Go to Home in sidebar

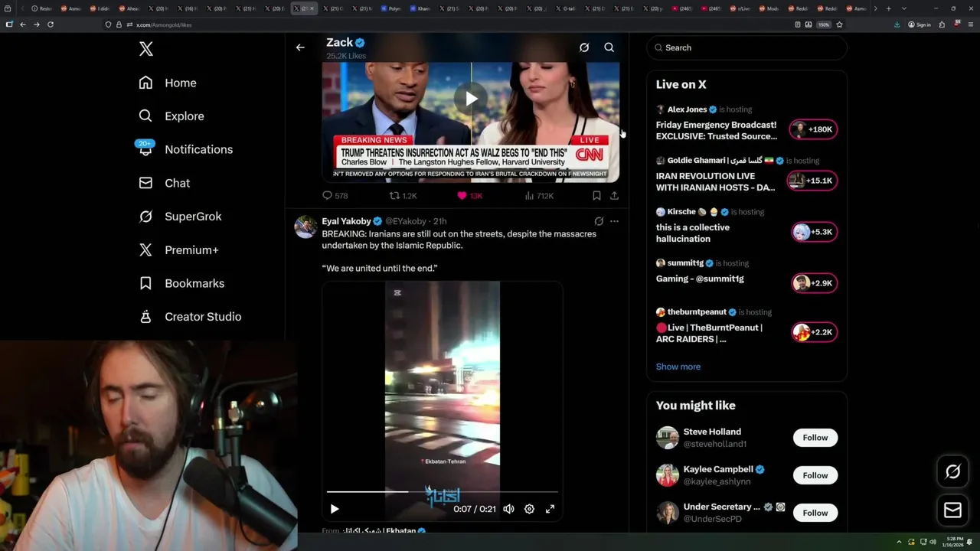[168, 83]
